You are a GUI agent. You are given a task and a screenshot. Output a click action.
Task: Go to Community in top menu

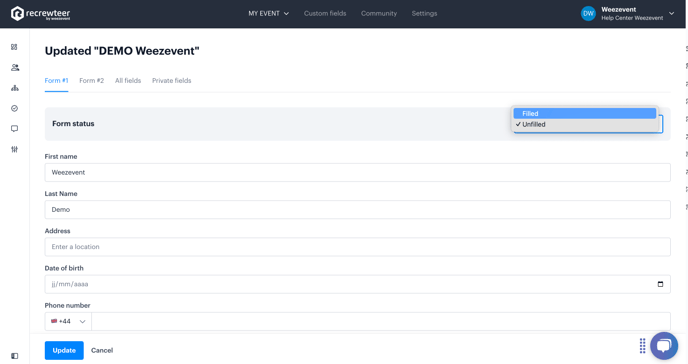(379, 14)
